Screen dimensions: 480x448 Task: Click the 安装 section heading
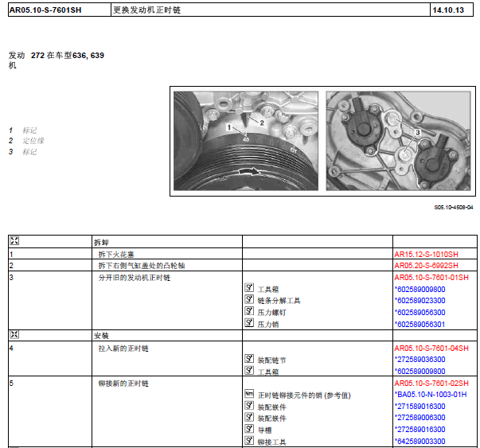101,336
